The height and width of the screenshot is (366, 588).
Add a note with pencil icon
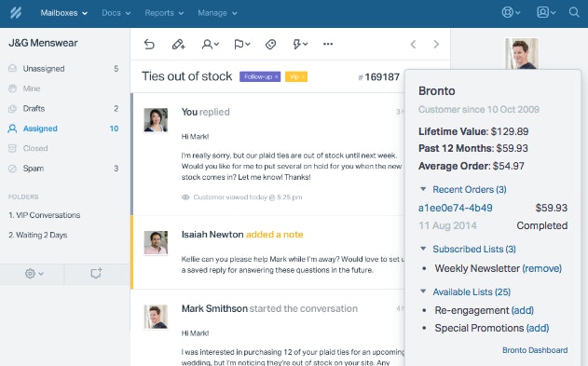[179, 44]
